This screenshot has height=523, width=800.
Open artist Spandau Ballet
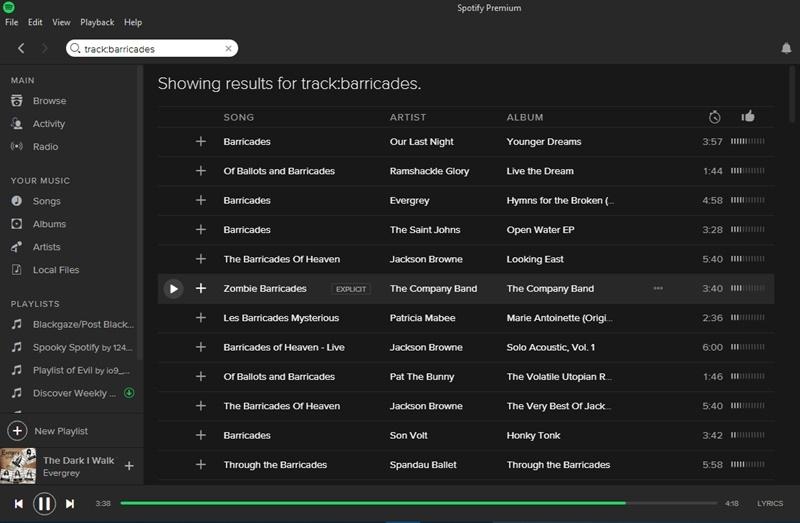[x=423, y=465]
